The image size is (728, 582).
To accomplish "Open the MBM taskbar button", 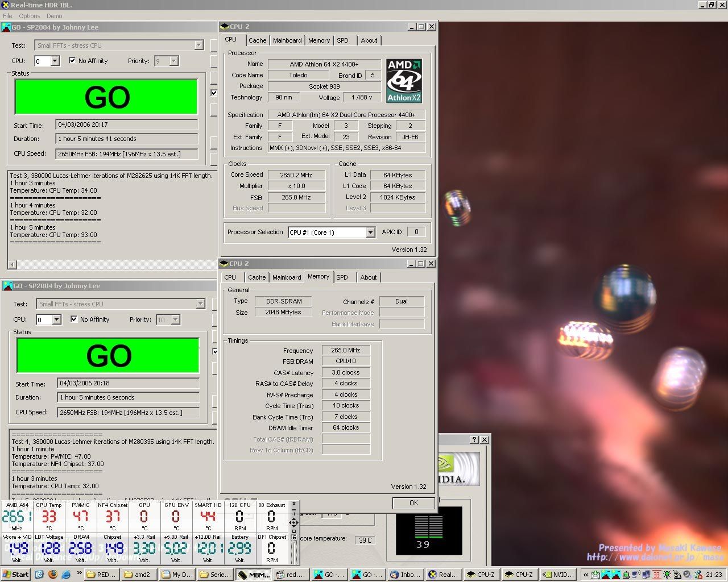I will coord(254,575).
